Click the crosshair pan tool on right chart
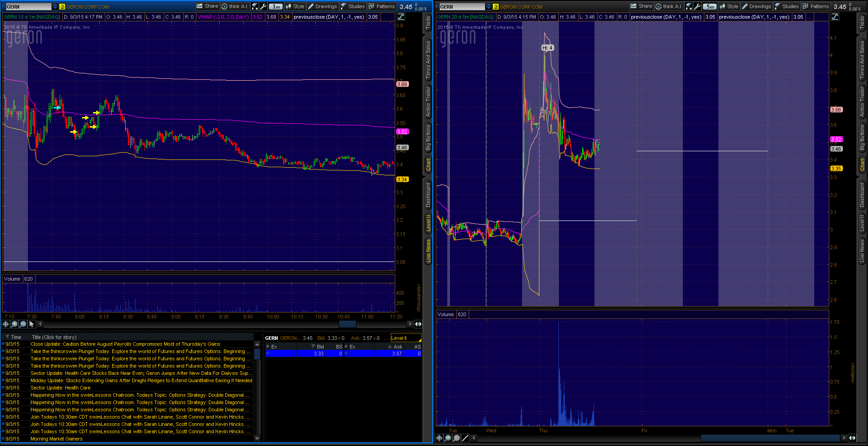Viewport: 868px width, 446px height. point(439,438)
